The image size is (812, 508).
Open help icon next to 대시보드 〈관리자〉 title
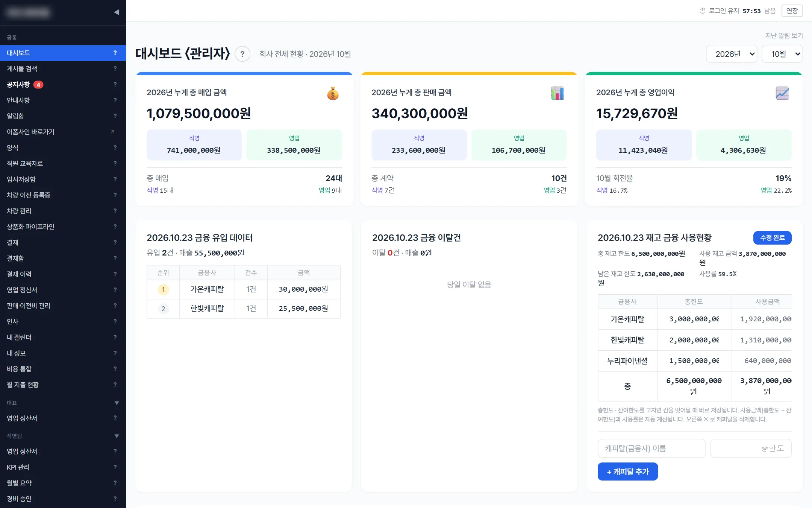tap(242, 54)
